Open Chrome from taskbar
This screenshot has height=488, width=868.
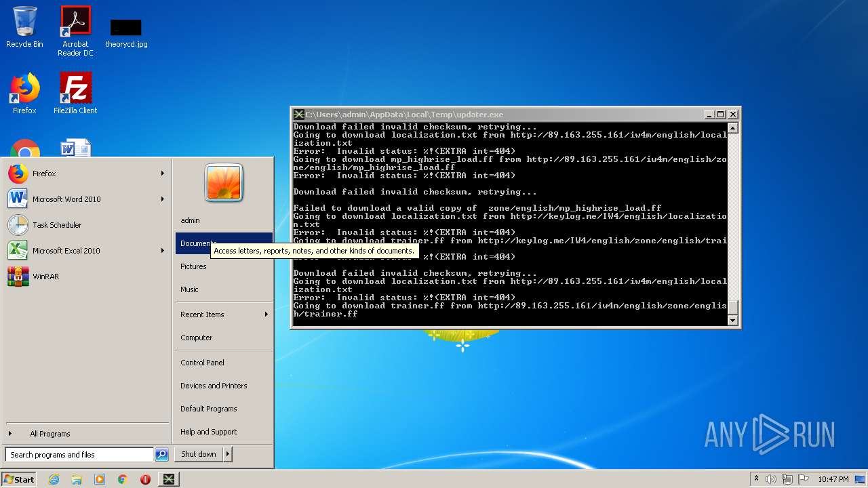click(123, 479)
